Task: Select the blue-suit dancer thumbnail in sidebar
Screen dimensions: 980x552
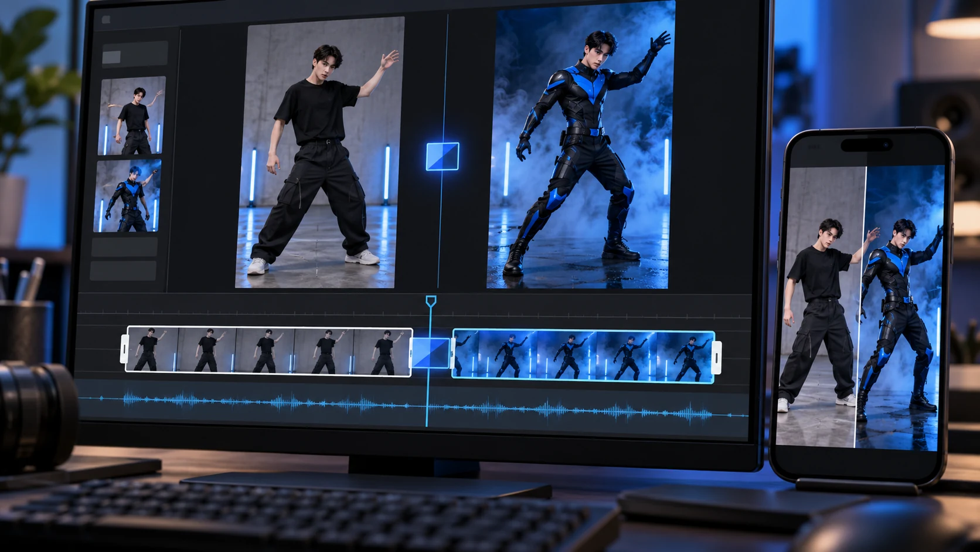Action: click(127, 195)
